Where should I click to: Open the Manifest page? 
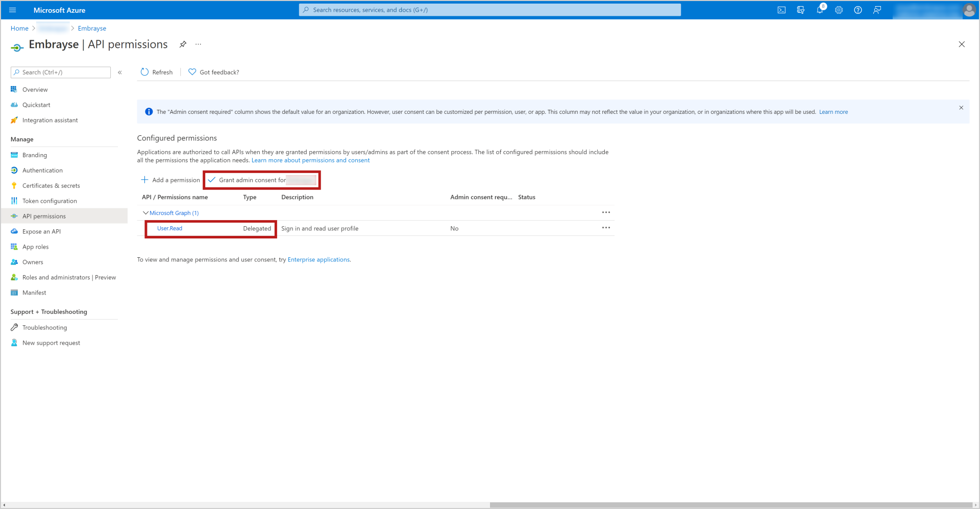34,293
